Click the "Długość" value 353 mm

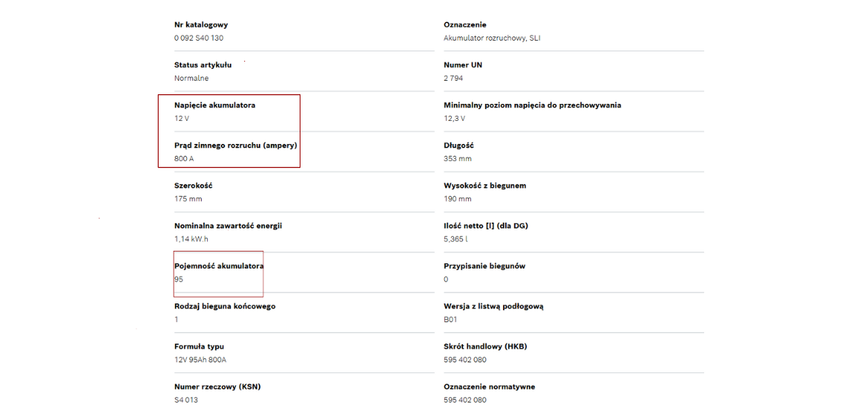pos(457,159)
